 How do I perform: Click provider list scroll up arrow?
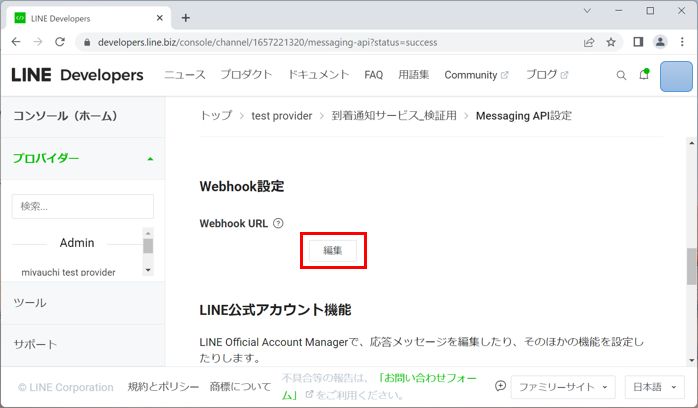[x=148, y=233]
